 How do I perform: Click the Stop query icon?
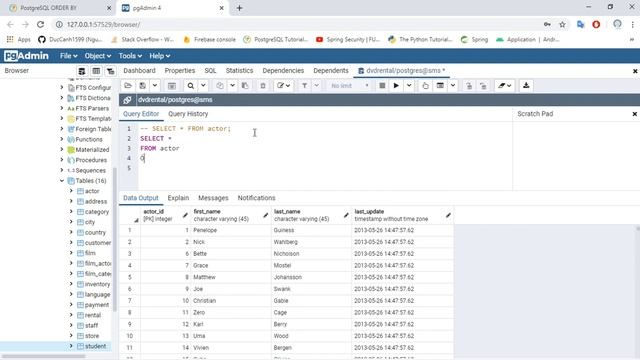[382, 86]
